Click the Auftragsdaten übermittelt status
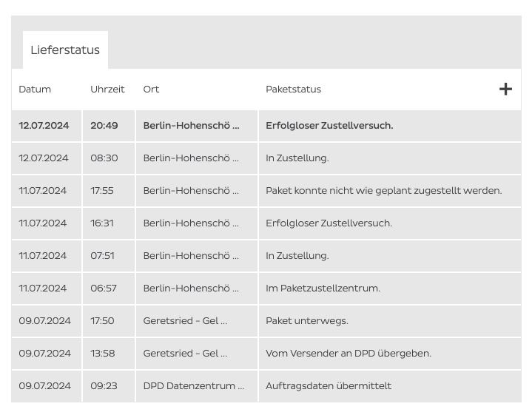Viewport: 532px width, 415px height. click(329, 386)
